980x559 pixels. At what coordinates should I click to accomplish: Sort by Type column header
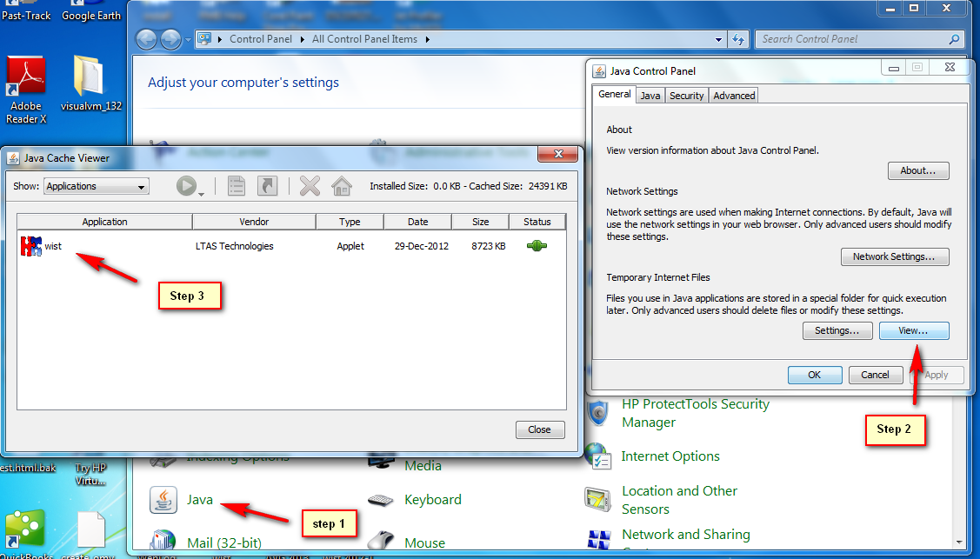350,222
